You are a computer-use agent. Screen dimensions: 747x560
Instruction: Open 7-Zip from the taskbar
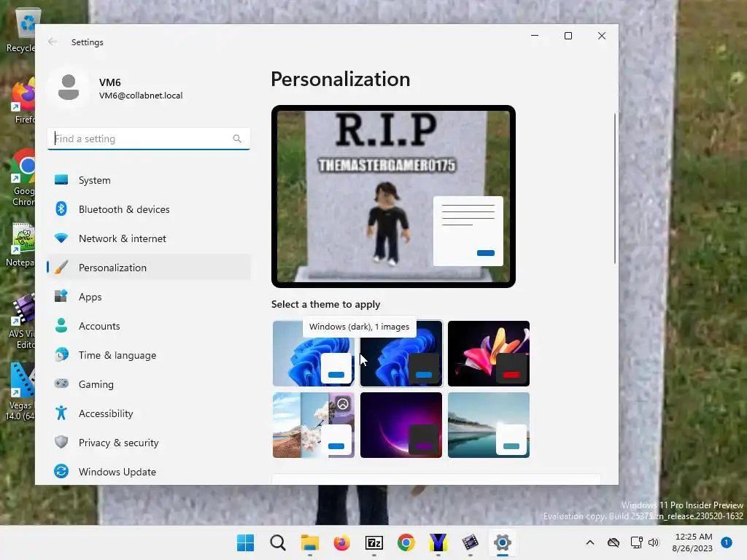[374, 542]
